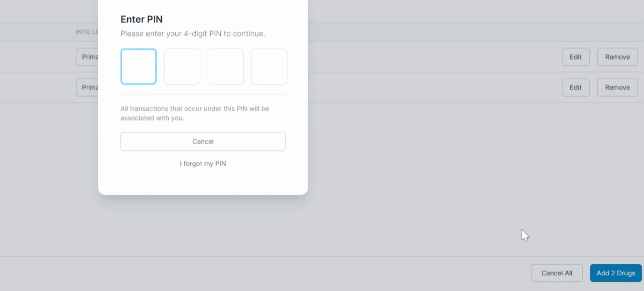Screen dimensions: 644x291
Task: Click the 4-digit PIN instruction text
Action: 193,34
